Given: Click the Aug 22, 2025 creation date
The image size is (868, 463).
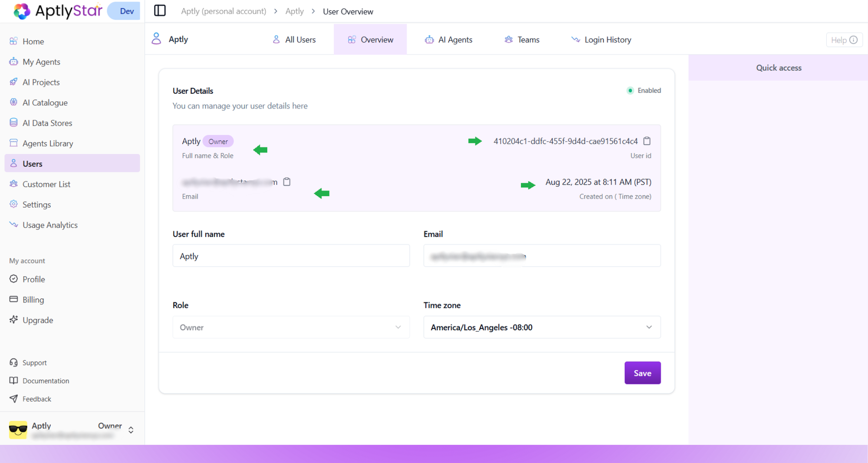Looking at the screenshot, I should (598, 182).
